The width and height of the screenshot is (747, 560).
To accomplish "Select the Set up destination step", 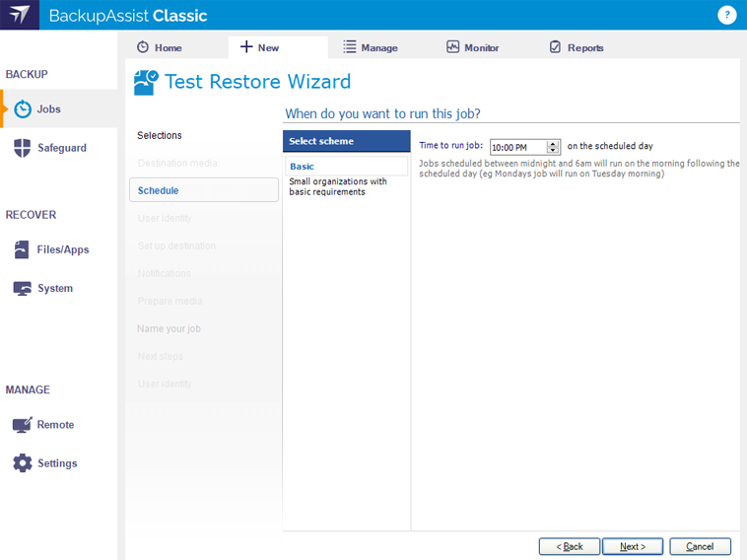I will coord(176,245).
